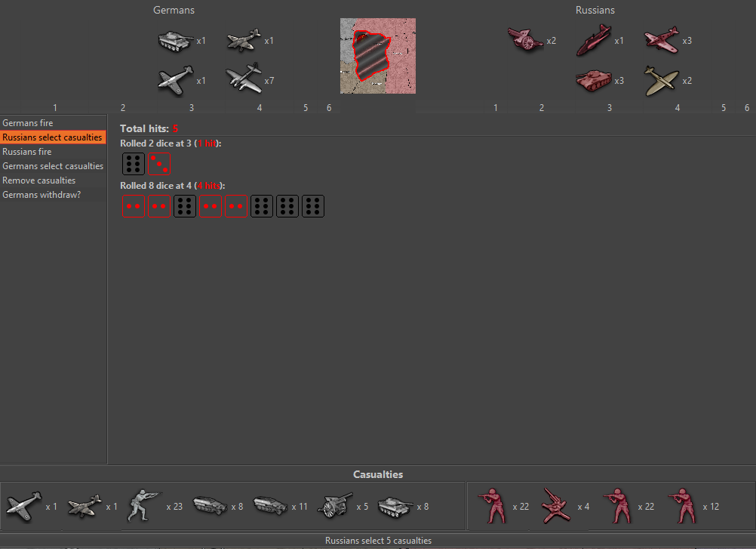
Task: Select the highlighted Russians select casualties step
Action: point(52,137)
